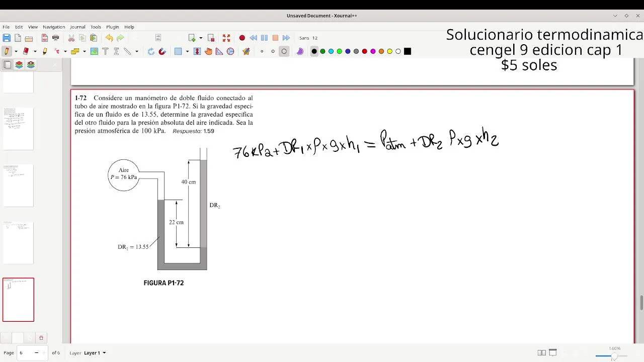
Task: Open the pen options dropdown arrow
Action: [x=16, y=51]
